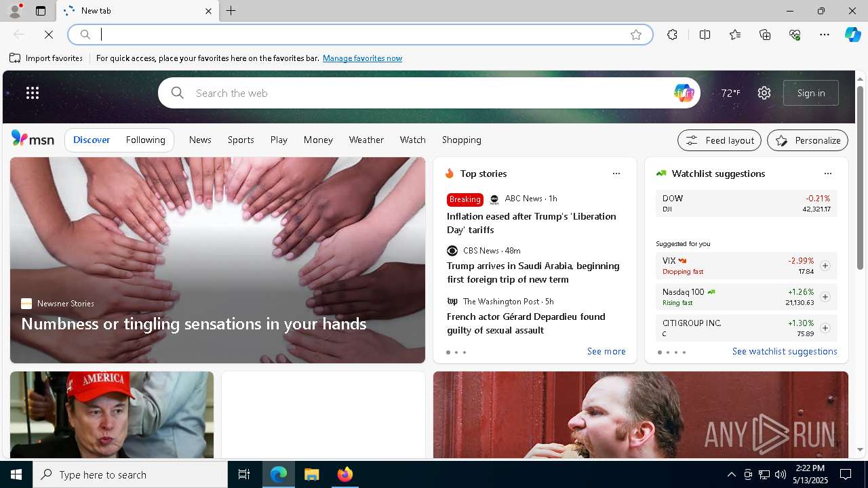The height and width of the screenshot is (488, 868).
Task: Add CITIGROUP INC. to watchlist
Action: [825, 328]
